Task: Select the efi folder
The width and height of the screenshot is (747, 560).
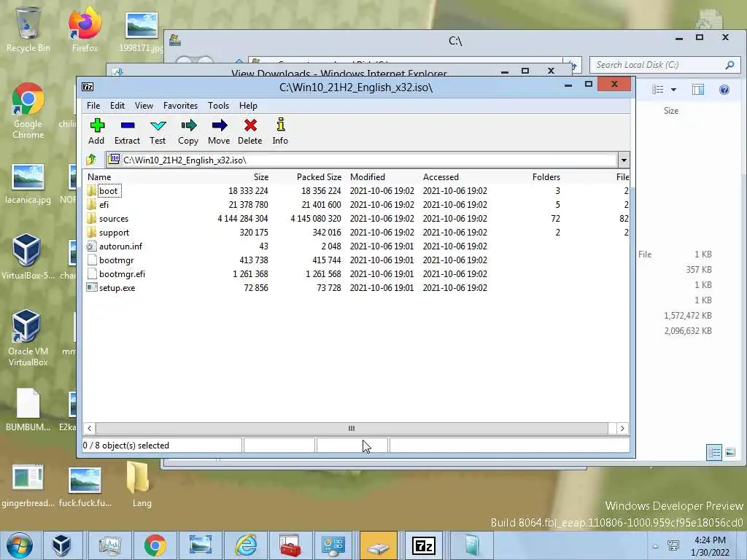Action: (104, 205)
